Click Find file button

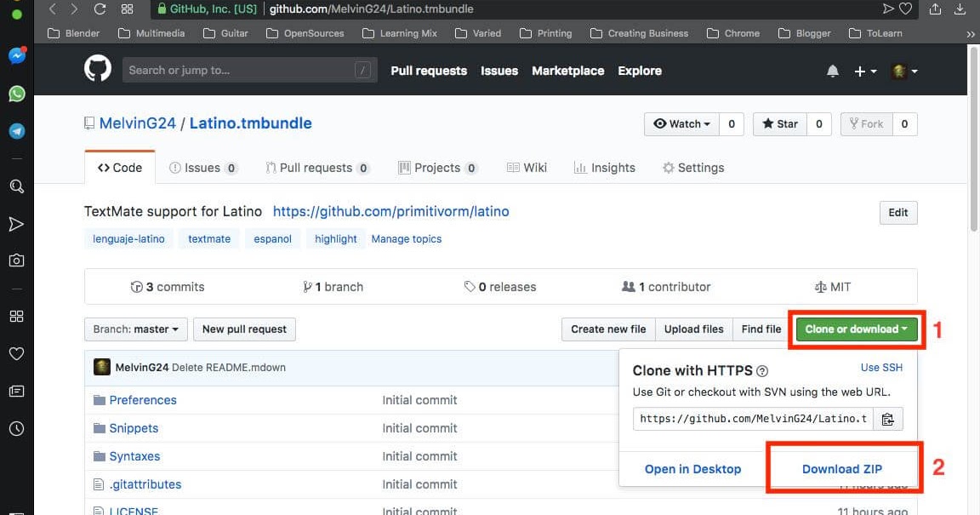(761, 329)
